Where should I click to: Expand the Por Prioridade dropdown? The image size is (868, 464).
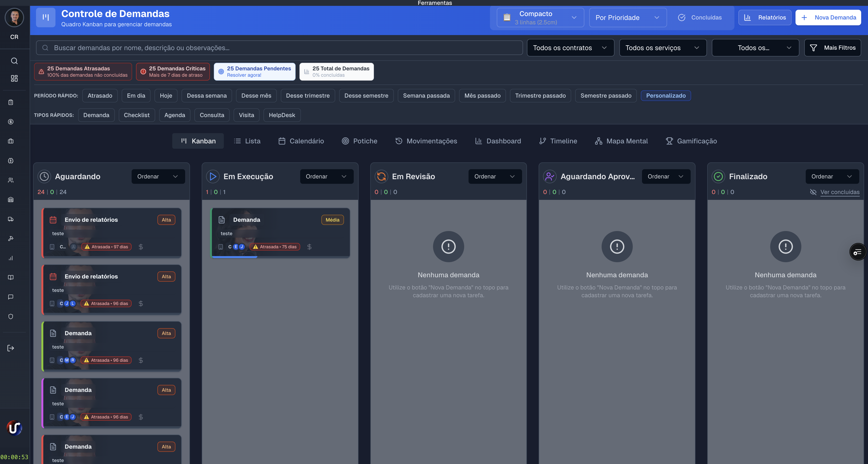(627, 18)
